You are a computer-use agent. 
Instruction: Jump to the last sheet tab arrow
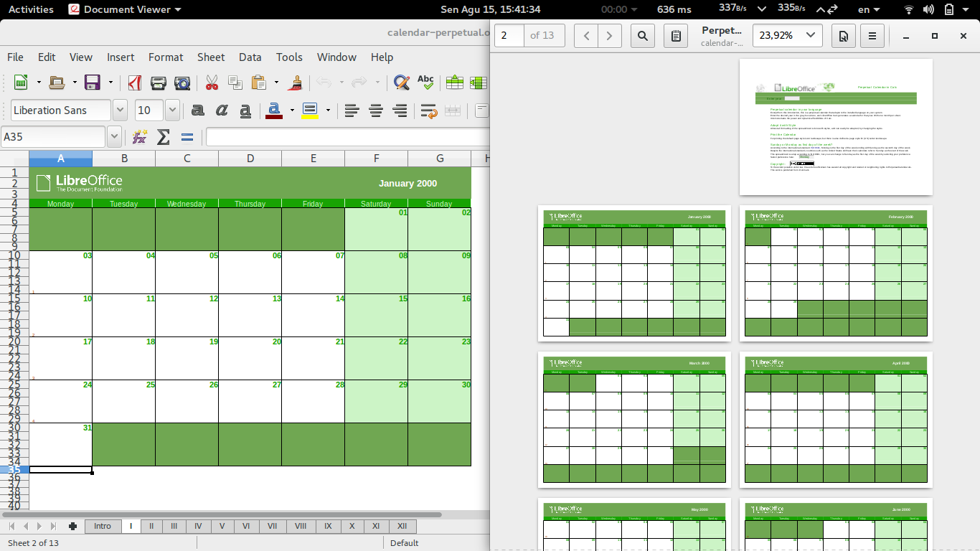click(x=53, y=526)
